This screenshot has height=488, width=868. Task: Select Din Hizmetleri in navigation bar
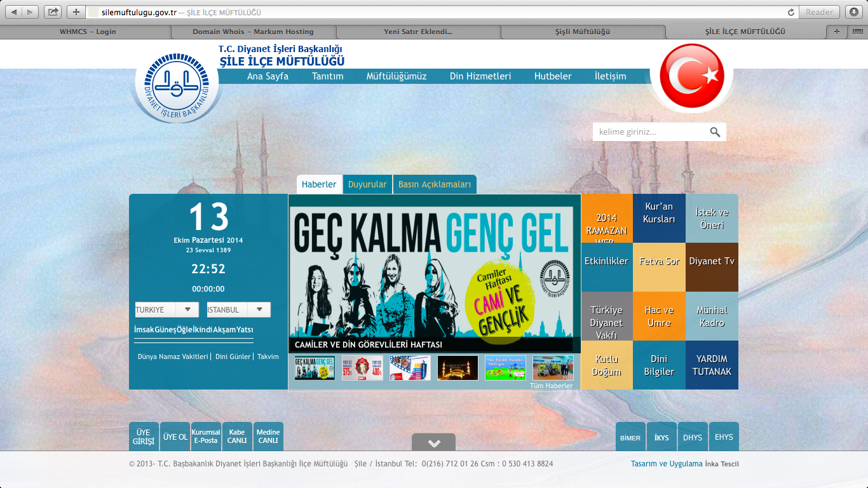coord(480,76)
